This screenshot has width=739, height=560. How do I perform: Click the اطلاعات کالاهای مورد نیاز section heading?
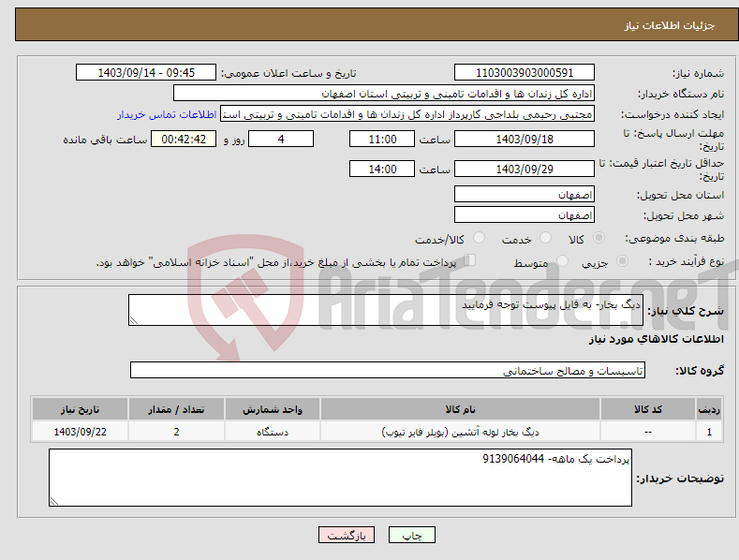pos(656,339)
